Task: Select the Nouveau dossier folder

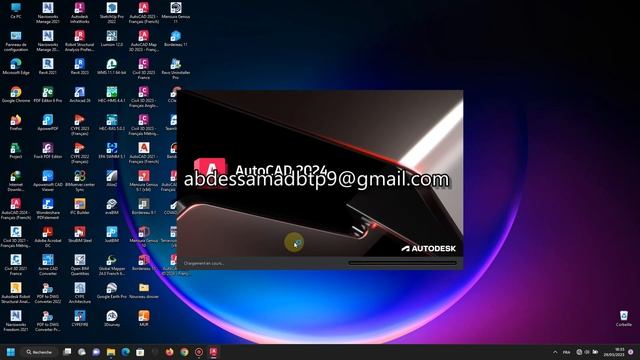Action: (x=144, y=291)
